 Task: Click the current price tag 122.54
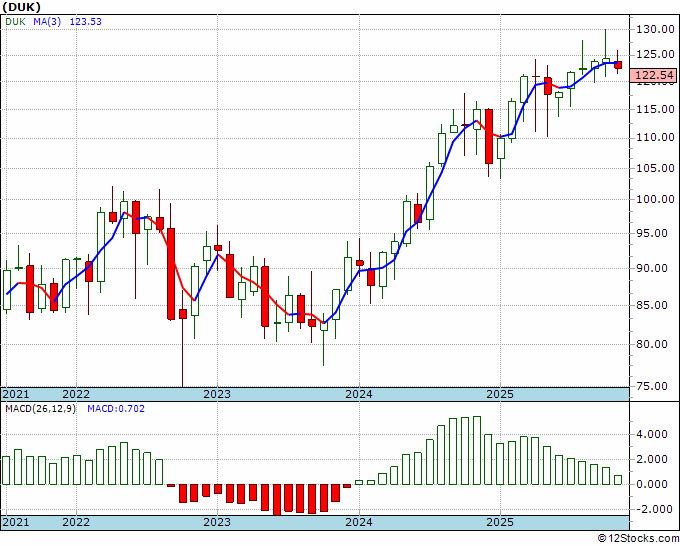653,75
